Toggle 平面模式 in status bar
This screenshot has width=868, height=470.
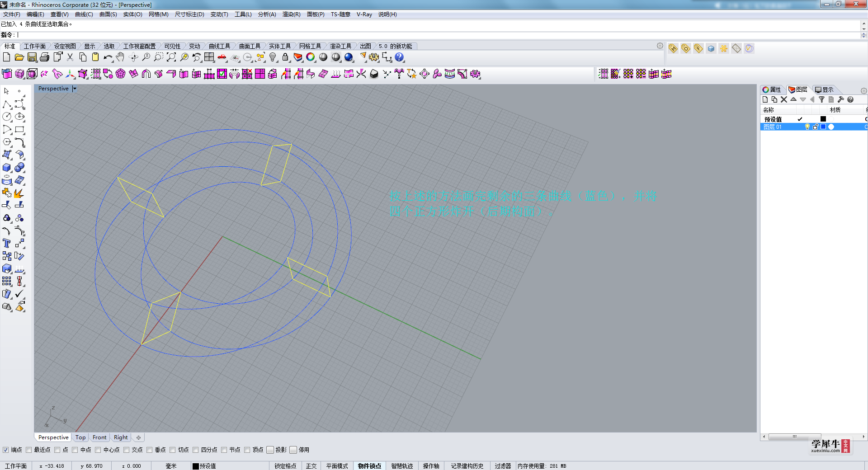(337, 466)
